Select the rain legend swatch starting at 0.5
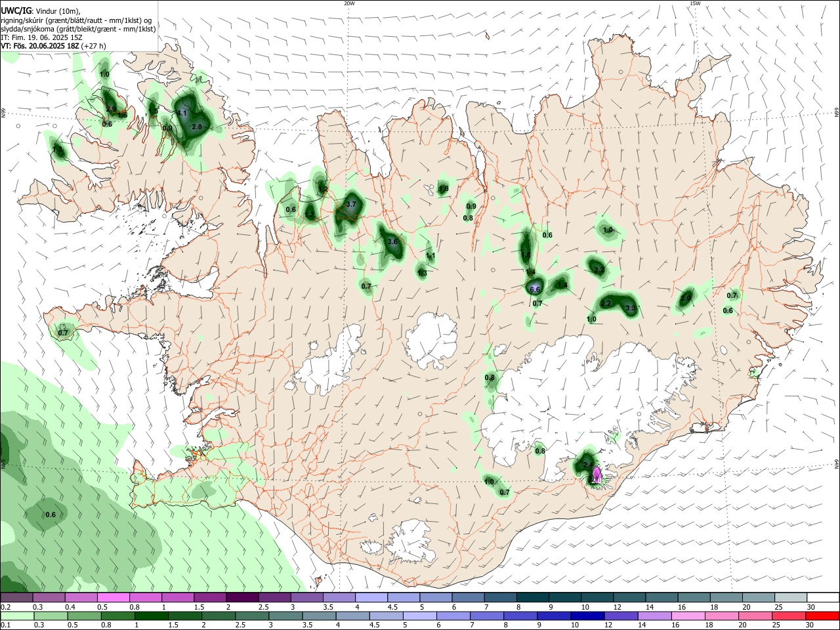This screenshot has height=630, width=840. pos(84,616)
